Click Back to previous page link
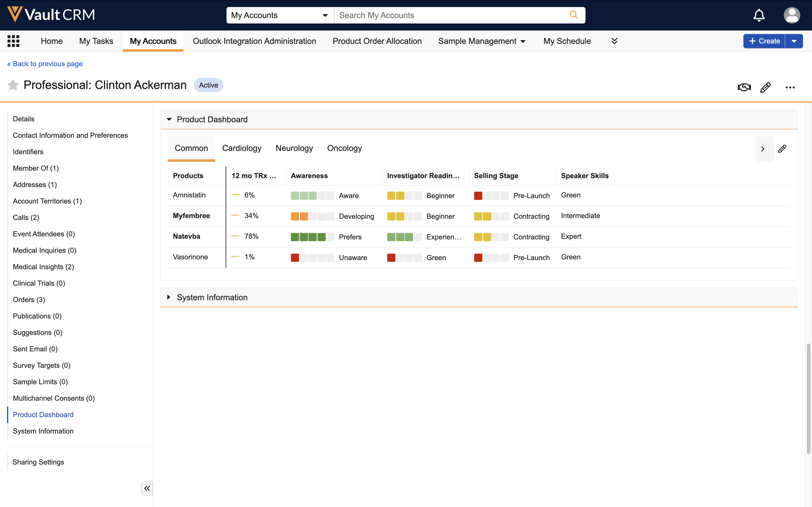The image size is (812, 507). coord(45,64)
